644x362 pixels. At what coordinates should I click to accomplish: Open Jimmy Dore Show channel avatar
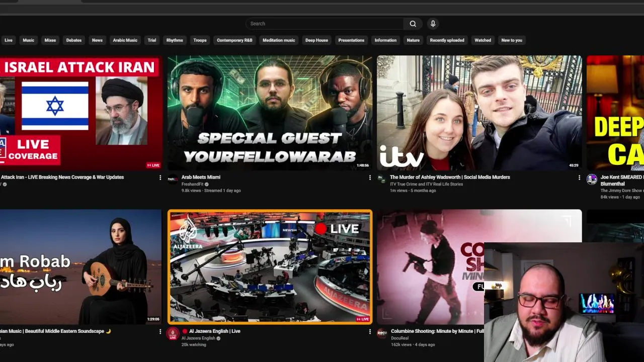click(x=592, y=179)
